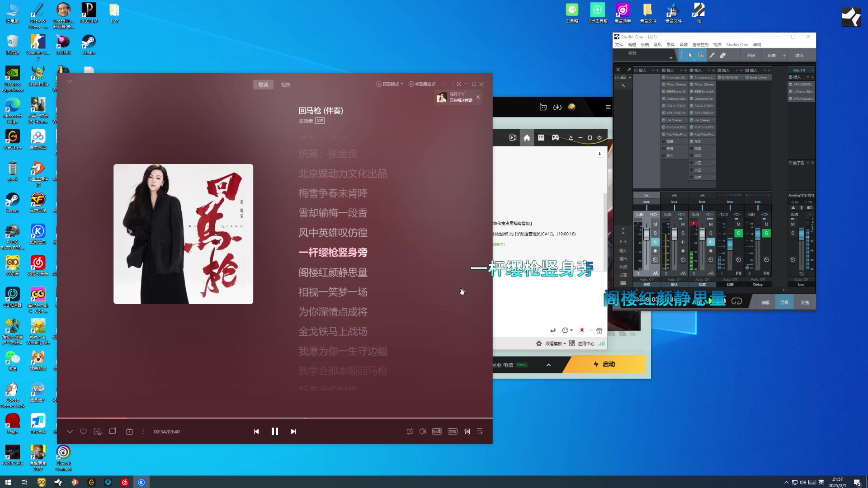Select the Paint pencil tool in Studio One
The image size is (868, 488).
(x=712, y=56)
